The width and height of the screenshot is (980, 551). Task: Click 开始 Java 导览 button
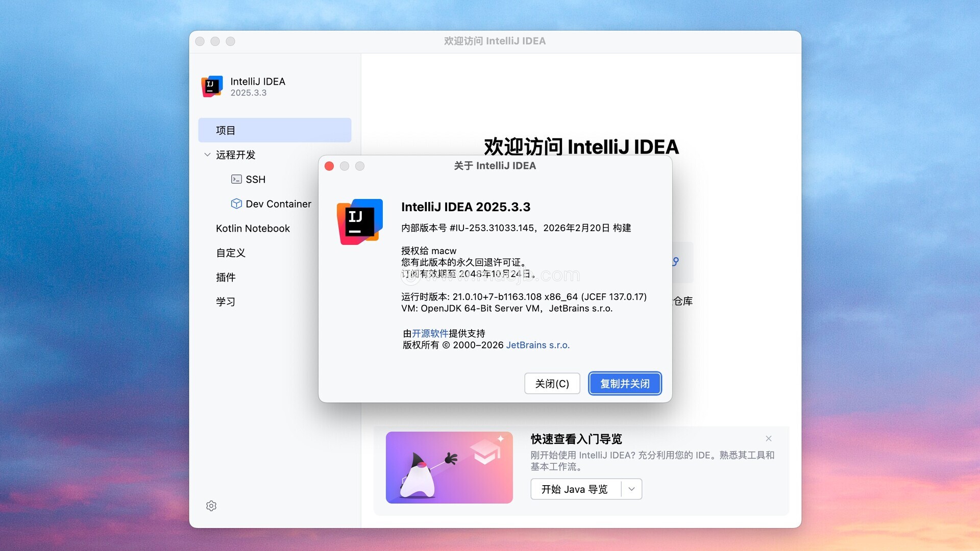click(x=575, y=489)
